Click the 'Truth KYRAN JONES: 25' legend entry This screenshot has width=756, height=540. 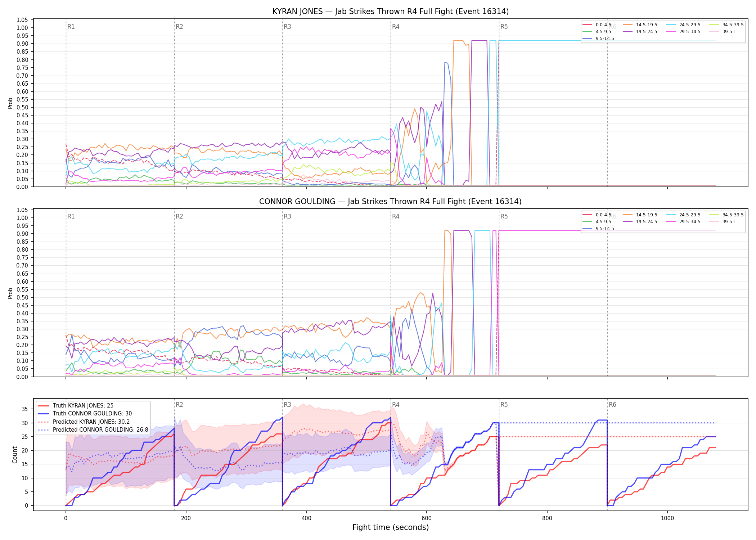76,406
